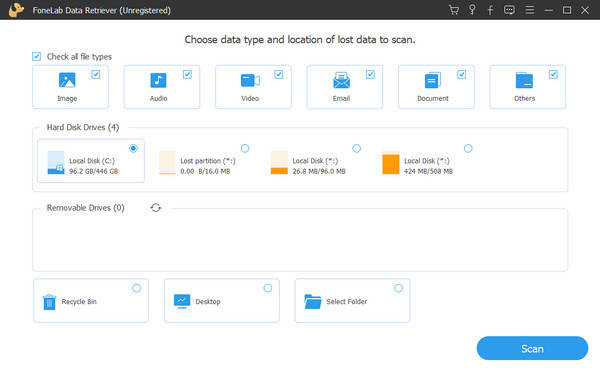Click the Recycle Bin label
Image resolution: width=600 pixels, height=375 pixels.
point(79,302)
